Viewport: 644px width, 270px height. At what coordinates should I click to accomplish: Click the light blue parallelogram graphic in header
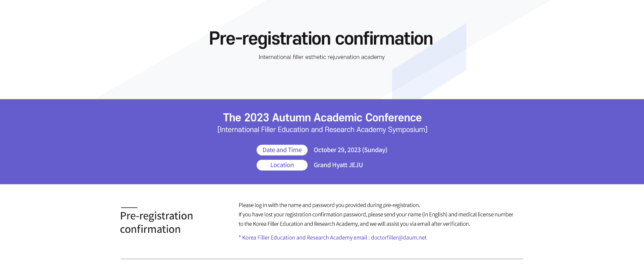click(429, 61)
